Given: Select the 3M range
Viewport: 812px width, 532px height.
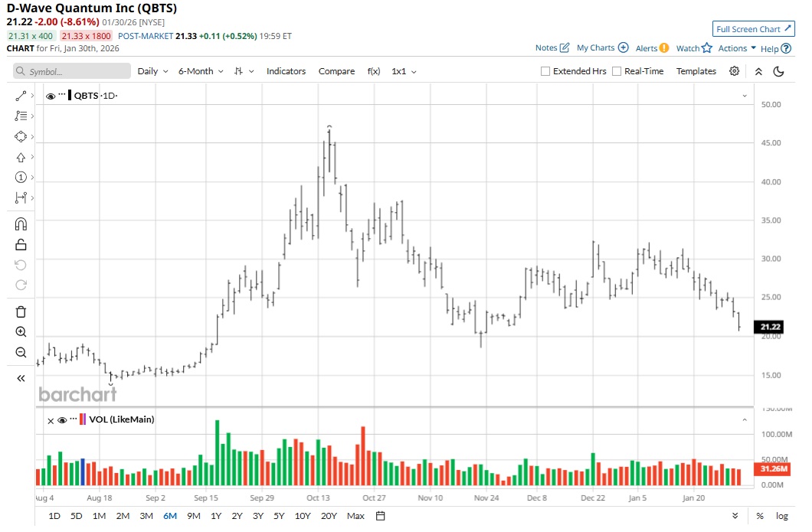Looking at the screenshot, I should [146, 516].
